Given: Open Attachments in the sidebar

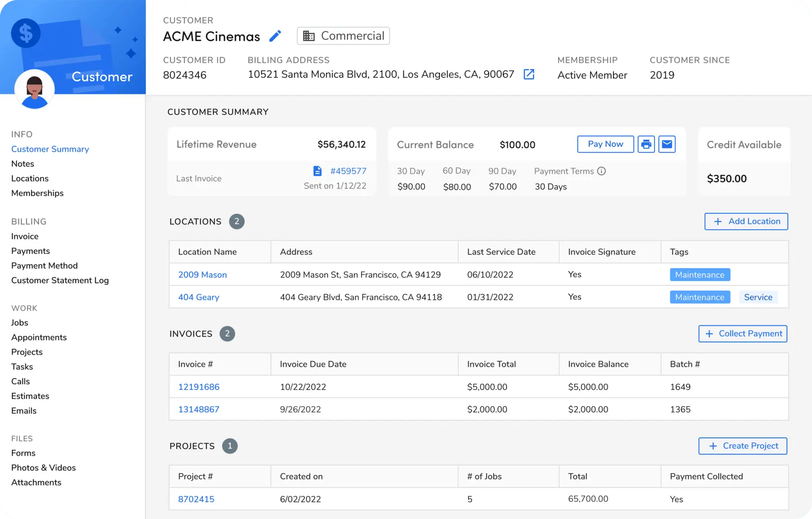Looking at the screenshot, I should tap(36, 482).
